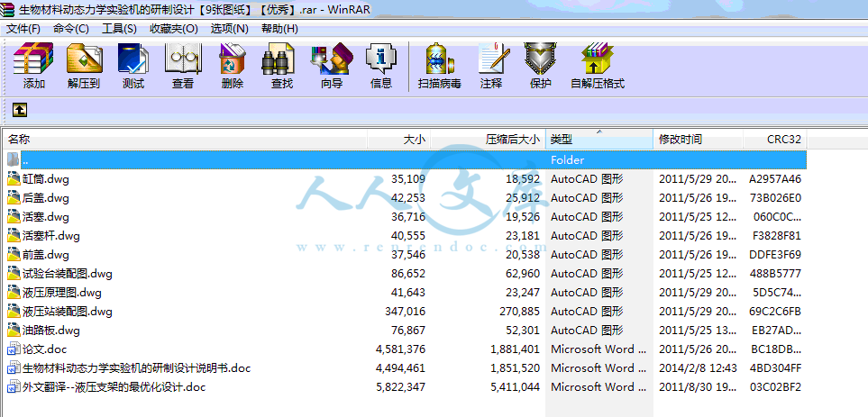Click packed size value 1,881,401
Viewport: 868px width, 417px height.
[x=515, y=349]
